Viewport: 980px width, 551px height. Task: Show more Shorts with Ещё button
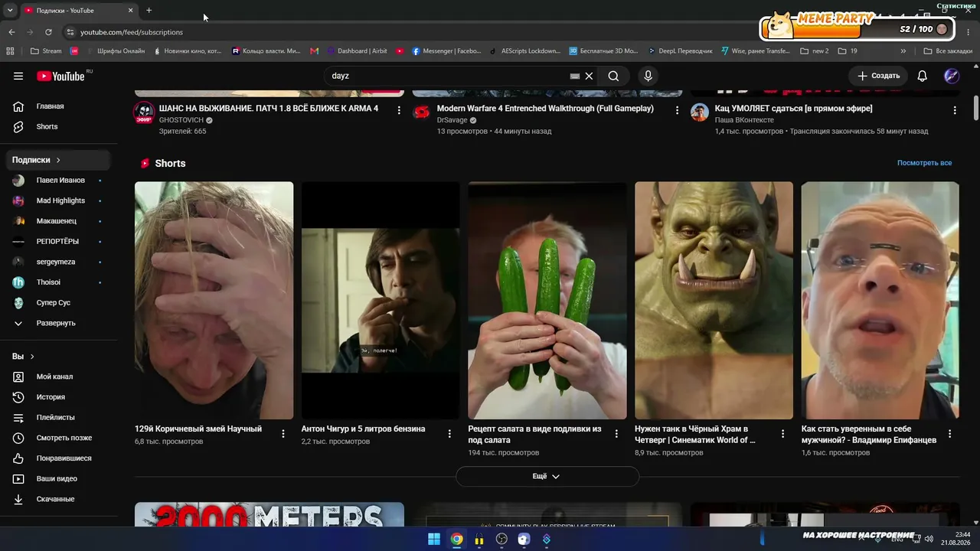[x=547, y=476]
